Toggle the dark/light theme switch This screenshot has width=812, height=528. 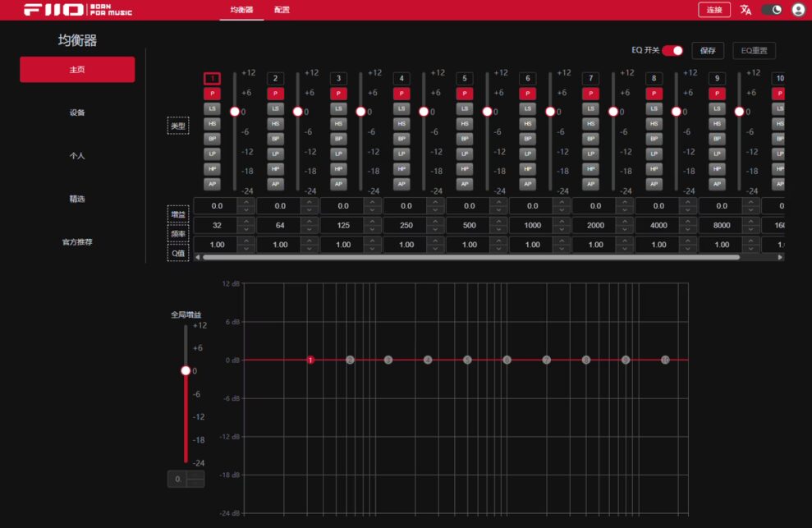coord(771,10)
